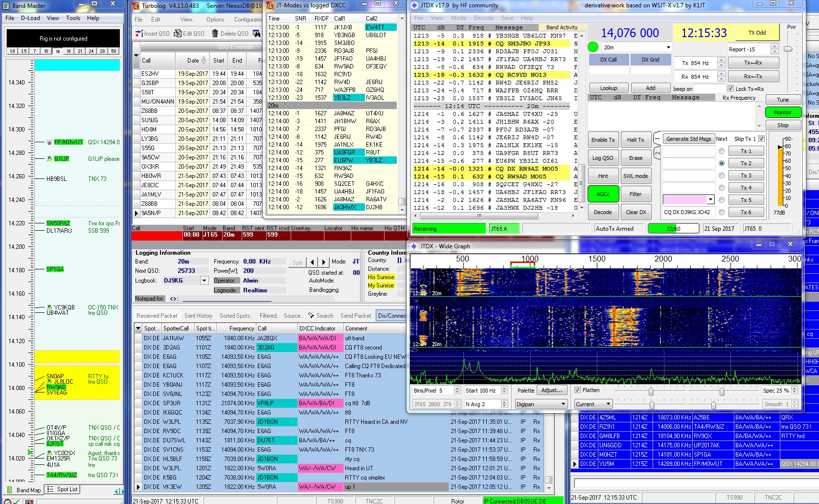The image size is (819, 504).
Task: Open the Logbook DJ9KG dropdown
Action: click(x=204, y=281)
